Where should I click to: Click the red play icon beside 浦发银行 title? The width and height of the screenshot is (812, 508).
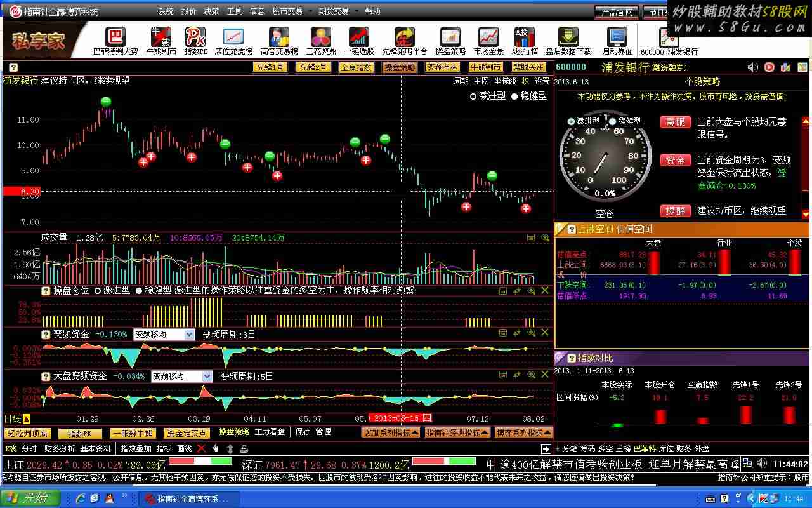pyautogui.click(x=769, y=67)
